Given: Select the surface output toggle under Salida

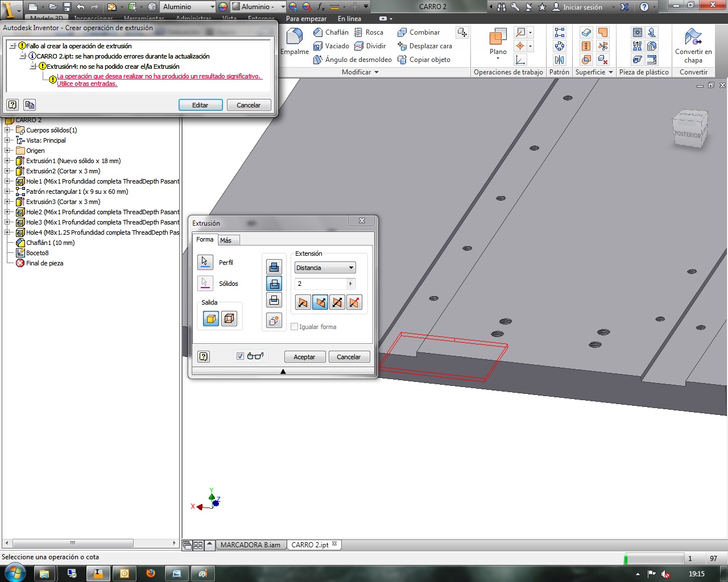Looking at the screenshot, I should coord(229,319).
